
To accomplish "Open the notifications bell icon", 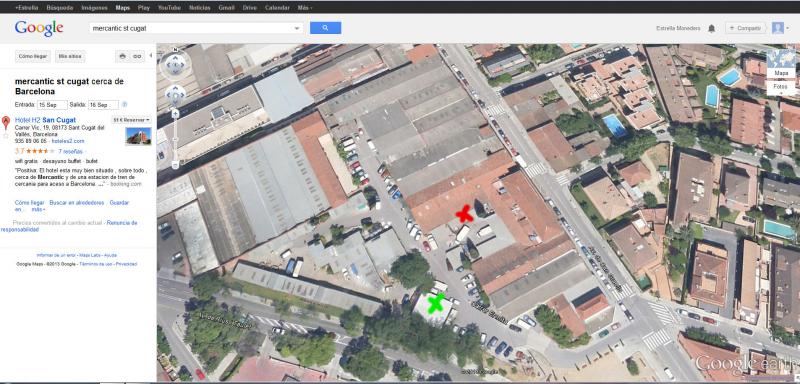I will coord(711,29).
